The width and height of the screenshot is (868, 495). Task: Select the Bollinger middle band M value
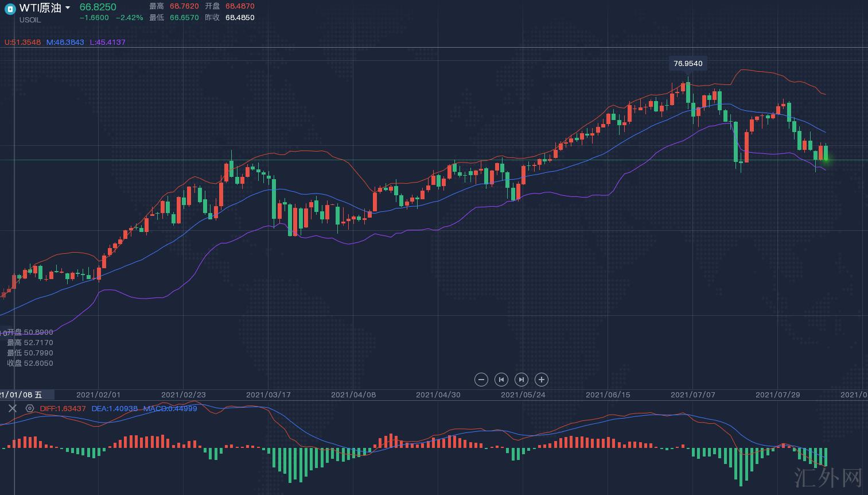click(65, 42)
